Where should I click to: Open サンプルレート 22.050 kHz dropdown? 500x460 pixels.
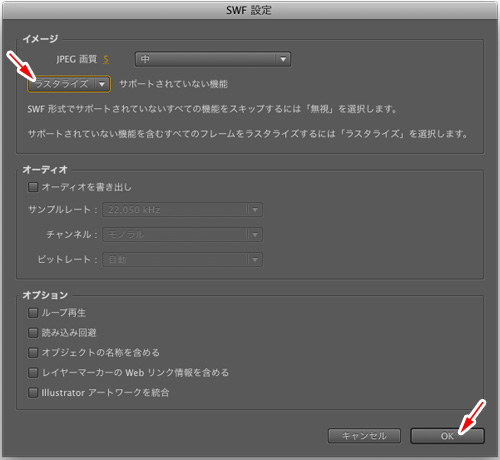click(x=182, y=210)
